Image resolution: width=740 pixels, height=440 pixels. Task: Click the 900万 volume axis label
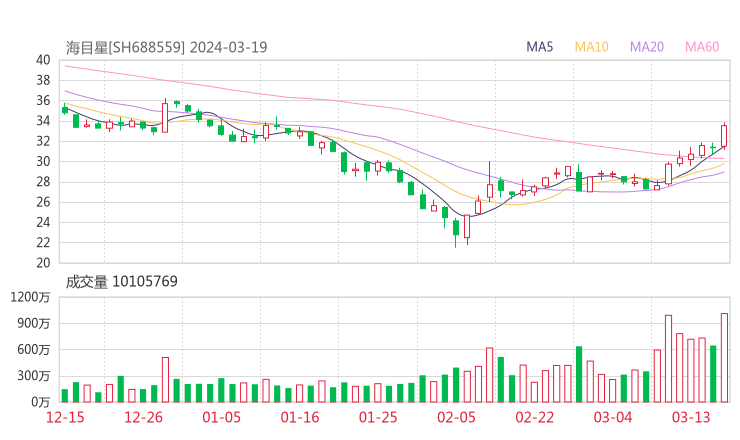[x=34, y=323]
